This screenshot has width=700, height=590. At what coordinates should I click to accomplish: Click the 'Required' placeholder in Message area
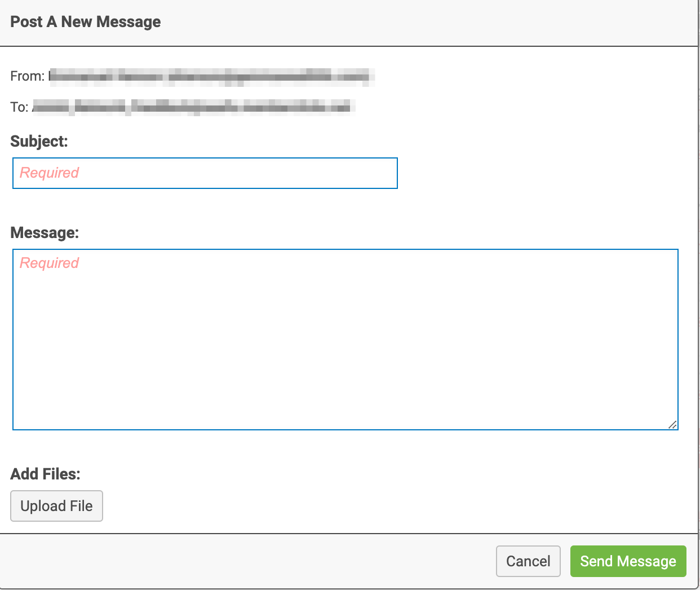point(50,263)
